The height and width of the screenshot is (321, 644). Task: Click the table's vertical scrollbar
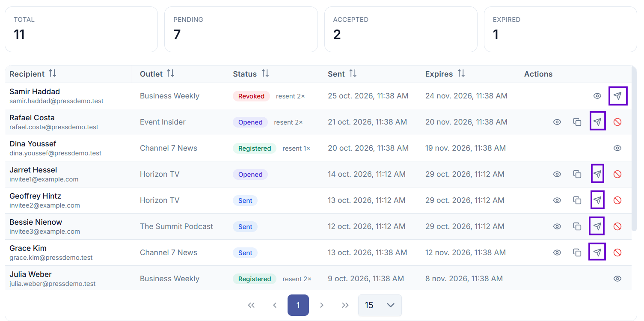pyautogui.click(x=634, y=149)
